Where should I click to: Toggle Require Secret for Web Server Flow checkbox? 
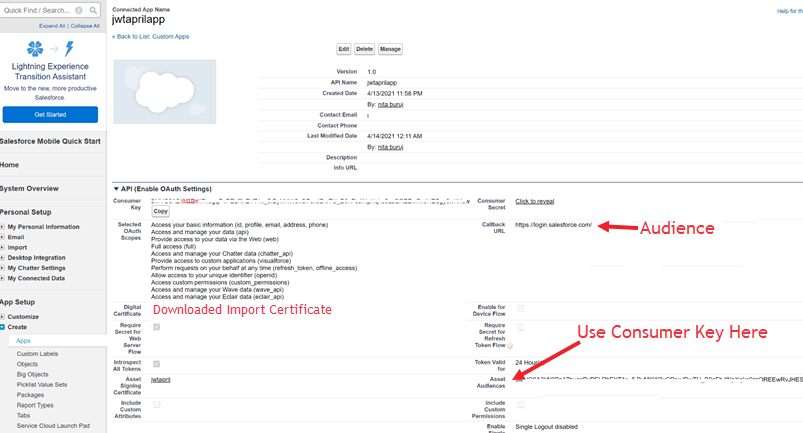[157, 327]
